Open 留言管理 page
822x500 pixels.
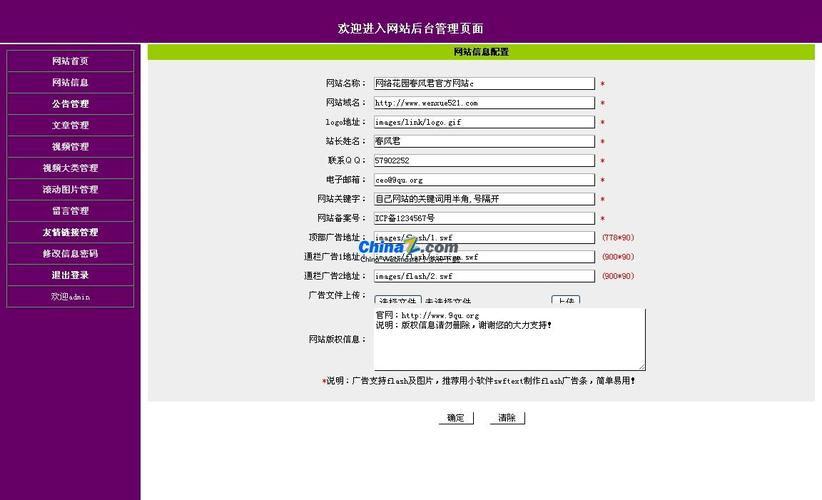click(70, 211)
